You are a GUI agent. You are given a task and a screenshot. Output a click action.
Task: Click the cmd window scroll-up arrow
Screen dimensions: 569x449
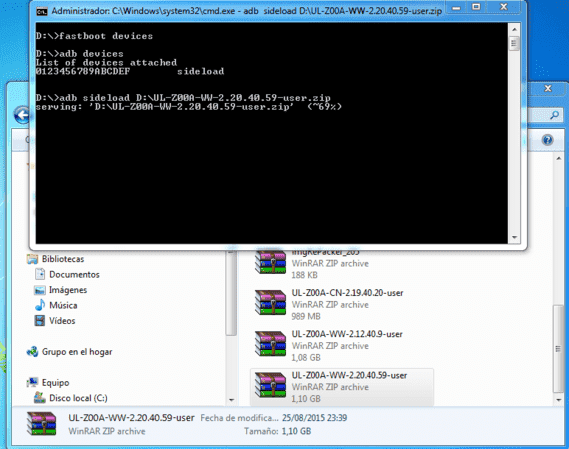click(x=514, y=29)
